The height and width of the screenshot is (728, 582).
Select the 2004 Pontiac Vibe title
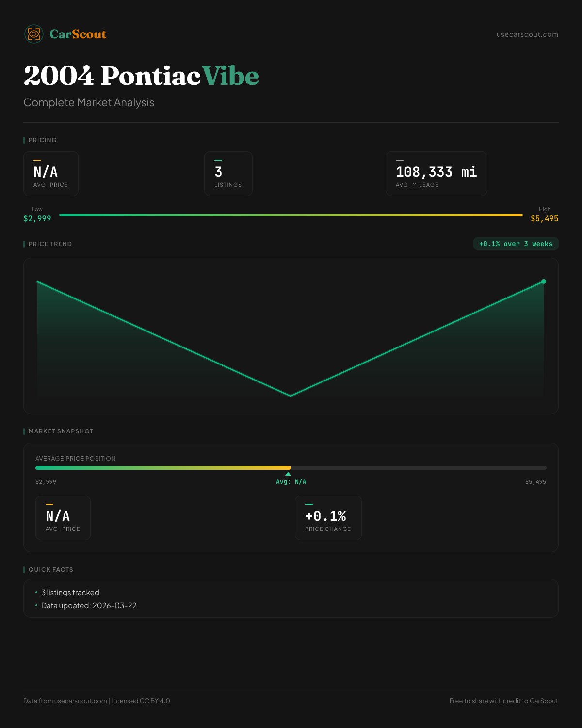[141, 76]
